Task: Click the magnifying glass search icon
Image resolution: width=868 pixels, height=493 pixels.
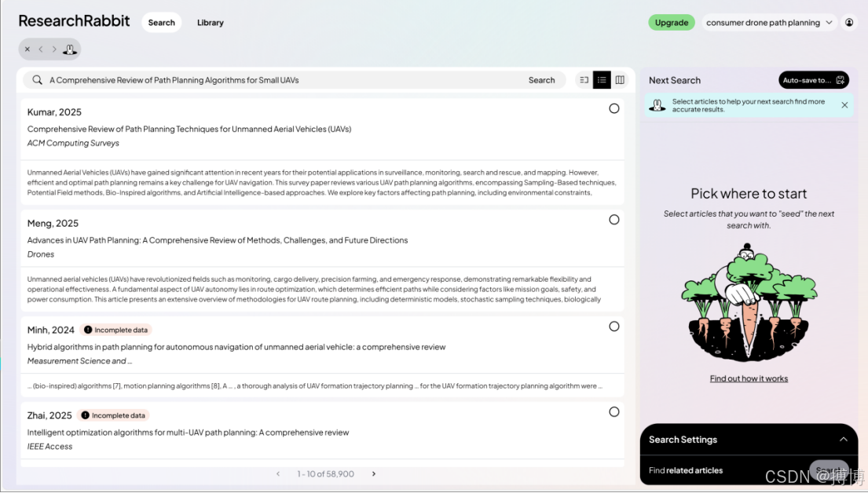Action: 37,80
